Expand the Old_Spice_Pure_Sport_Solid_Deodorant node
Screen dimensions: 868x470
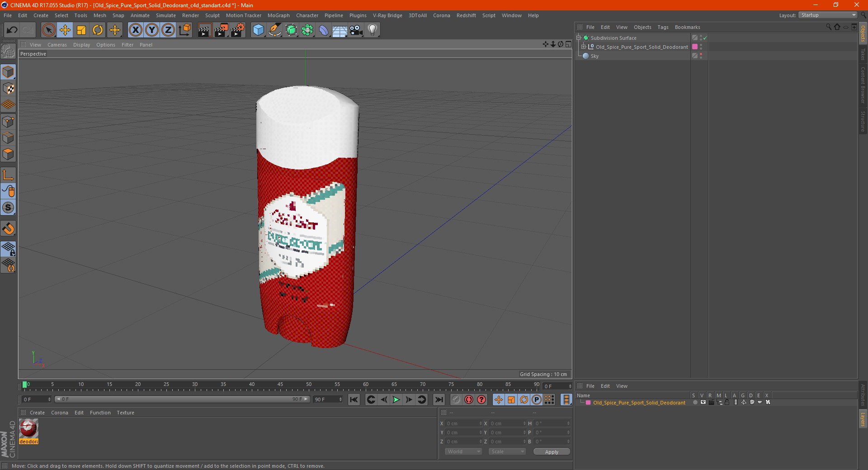click(x=583, y=47)
